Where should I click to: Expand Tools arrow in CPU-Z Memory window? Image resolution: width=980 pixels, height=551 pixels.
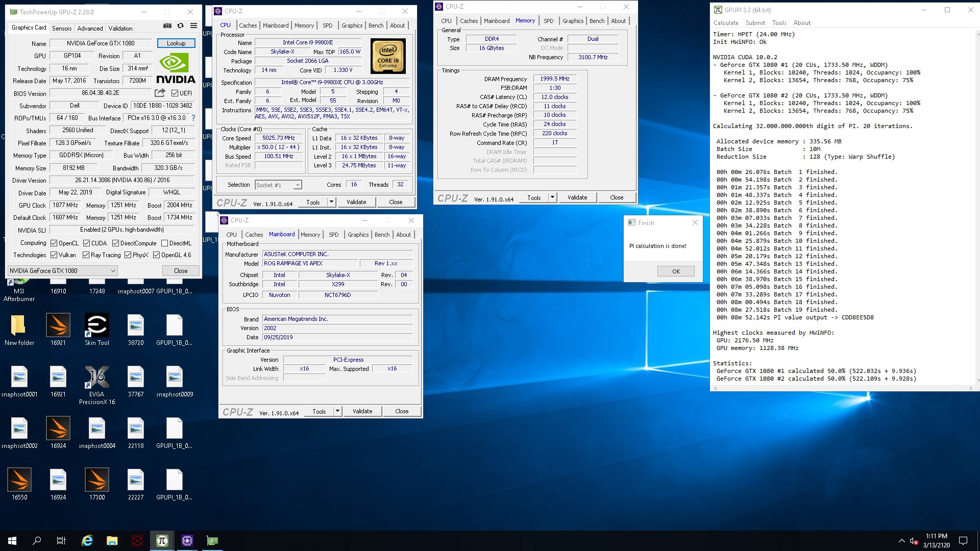coord(552,197)
